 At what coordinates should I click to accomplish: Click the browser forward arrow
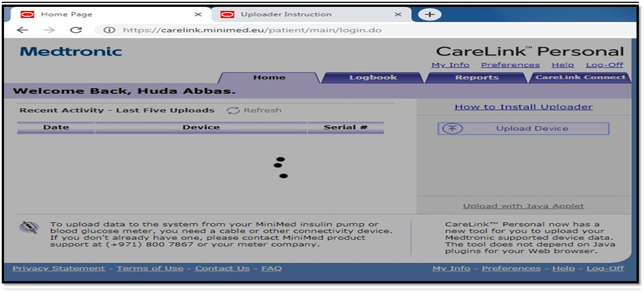[49, 30]
